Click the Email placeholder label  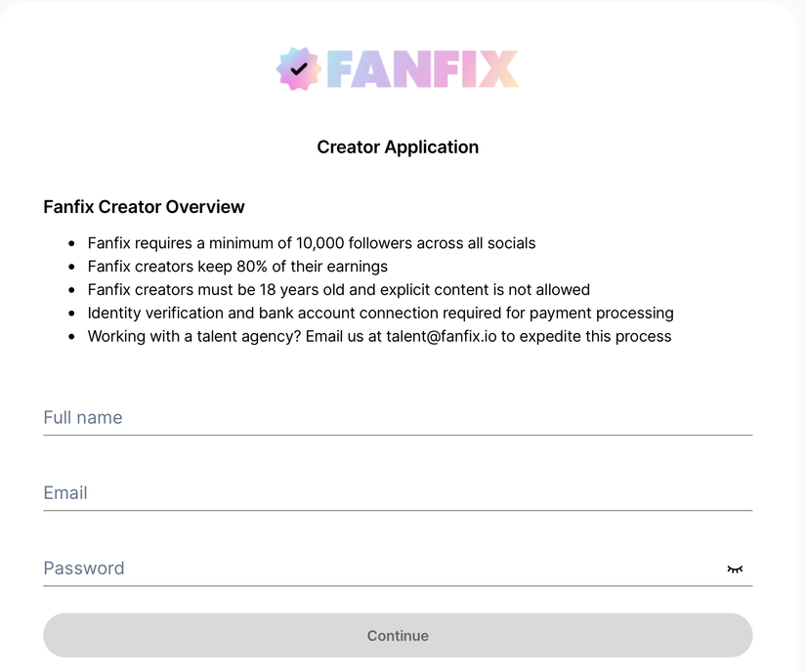64,493
